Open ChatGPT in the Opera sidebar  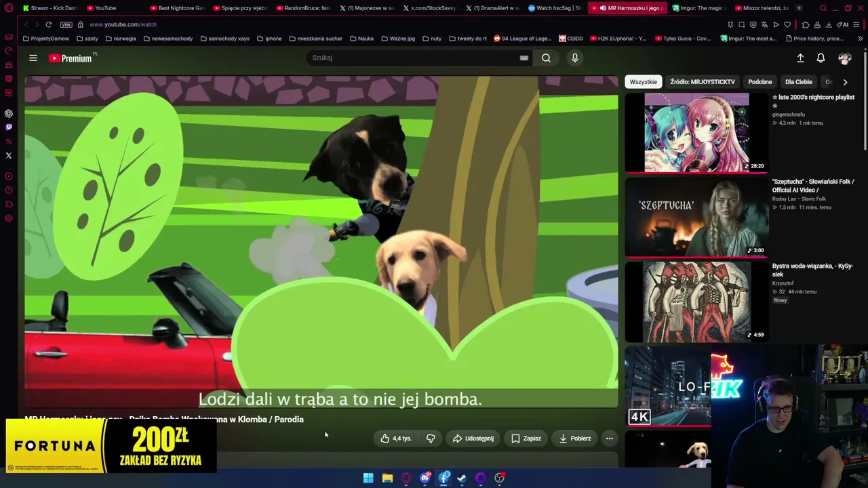(9, 113)
